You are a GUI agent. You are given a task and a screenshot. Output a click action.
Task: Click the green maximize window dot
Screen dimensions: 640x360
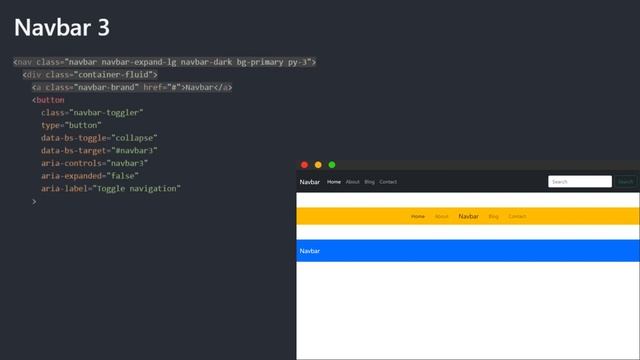[x=332, y=165]
